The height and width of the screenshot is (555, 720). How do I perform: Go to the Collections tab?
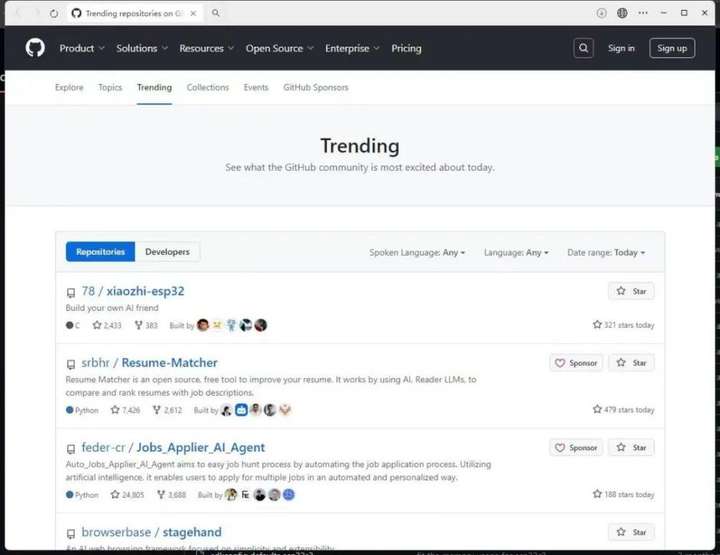(x=208, y=87)
